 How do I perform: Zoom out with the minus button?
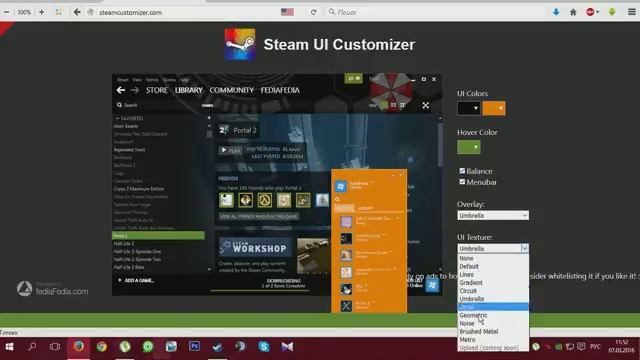[x=7, y=12]
